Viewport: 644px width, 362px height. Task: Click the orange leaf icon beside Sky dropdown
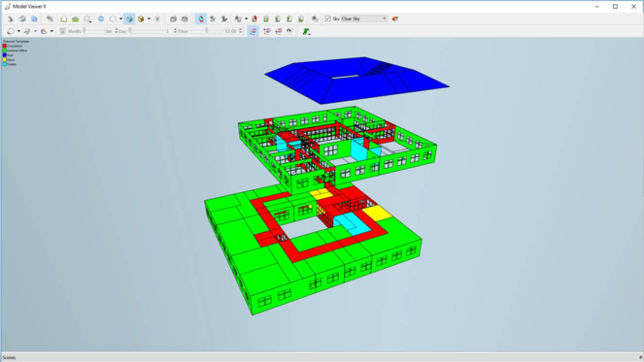[395, 18]
